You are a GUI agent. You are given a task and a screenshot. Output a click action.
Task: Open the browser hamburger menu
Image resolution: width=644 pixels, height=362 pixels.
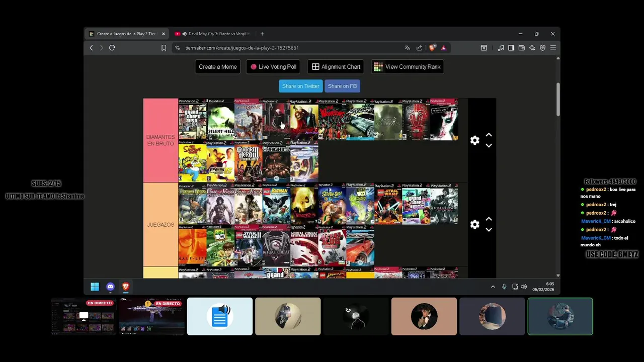[553, 48]
